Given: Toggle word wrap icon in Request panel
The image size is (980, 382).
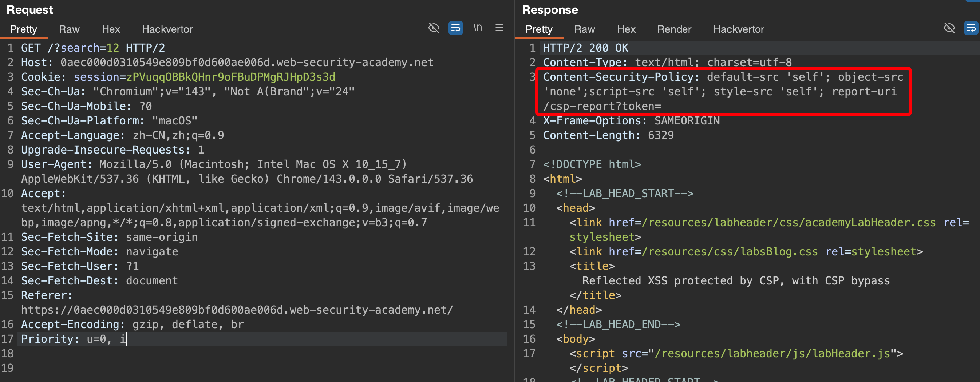Looking at the screenshot, I should 455,28.
